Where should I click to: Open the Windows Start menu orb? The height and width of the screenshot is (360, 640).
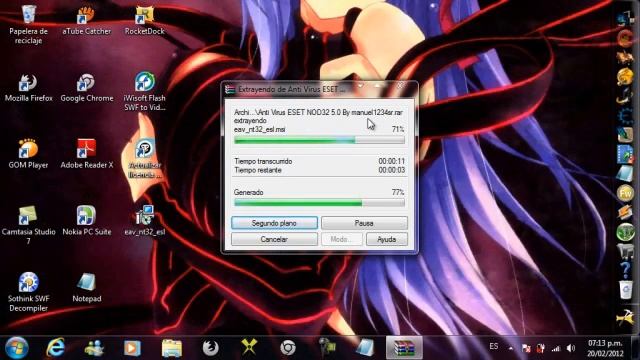tap(16, 348)
